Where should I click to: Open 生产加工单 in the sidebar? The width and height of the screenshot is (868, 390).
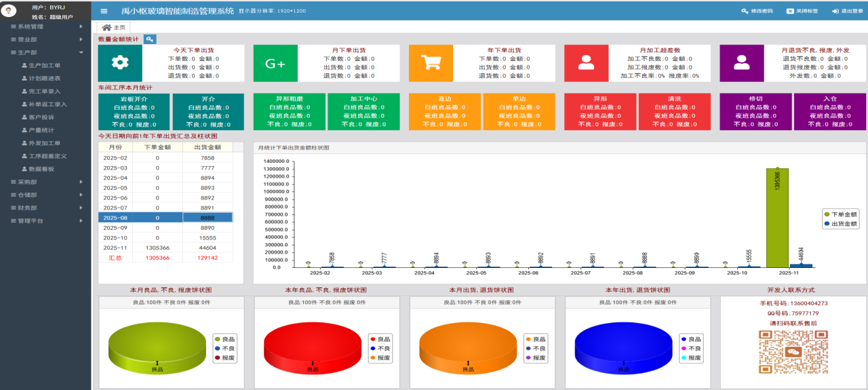45,65
